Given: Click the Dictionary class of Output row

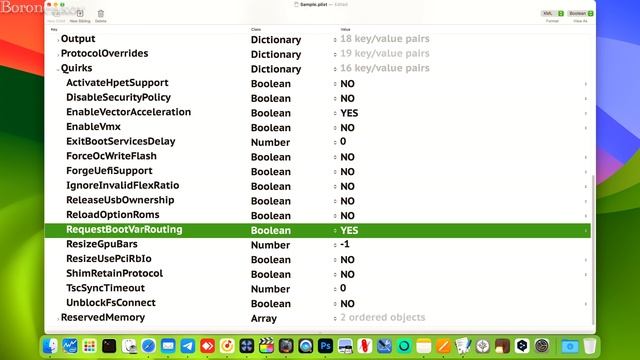Looking at the screenshot, I should click(x=276, y=40).
